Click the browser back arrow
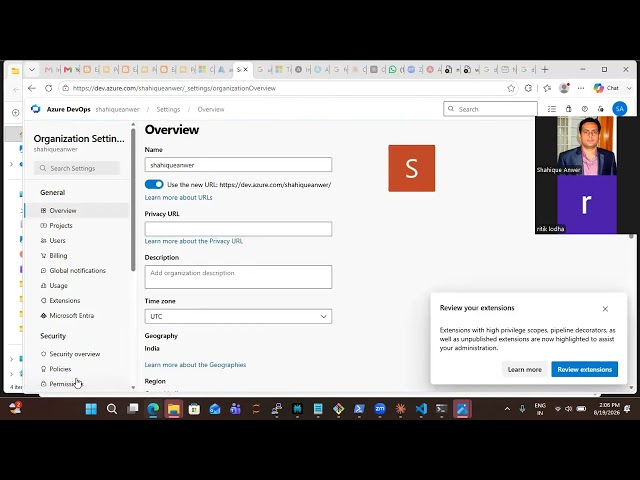The image size is (640, 480). 32,88
